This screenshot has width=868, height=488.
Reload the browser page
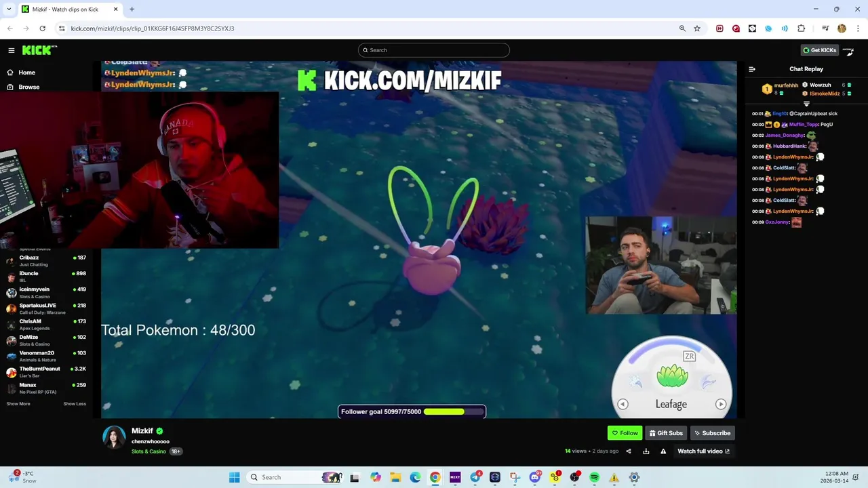click(x=42, y=28)
